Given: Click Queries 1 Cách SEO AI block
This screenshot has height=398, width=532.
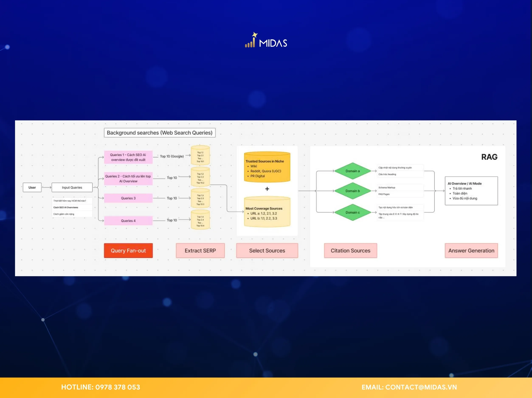Looking at the screenshot, I should (x=128, y=157).
